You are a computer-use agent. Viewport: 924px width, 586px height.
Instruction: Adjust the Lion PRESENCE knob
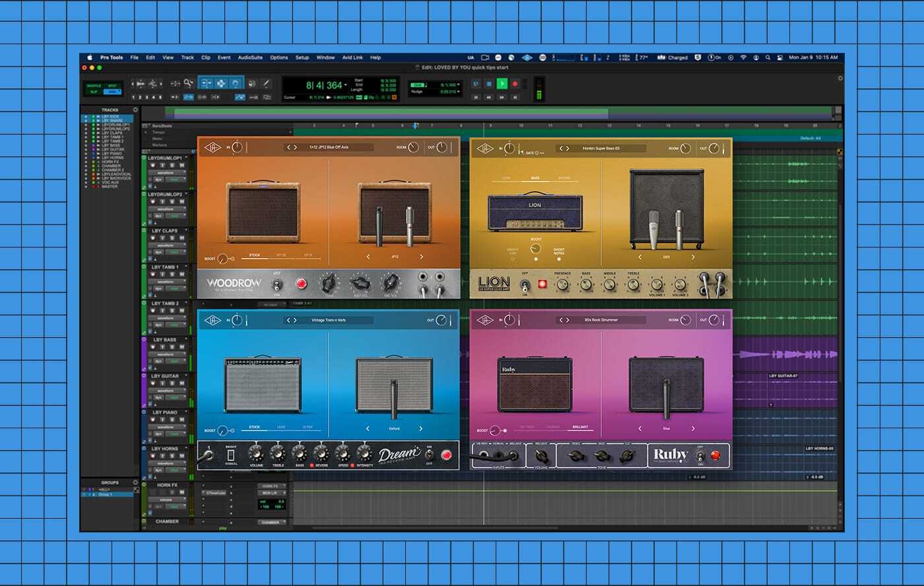point(562,285)
